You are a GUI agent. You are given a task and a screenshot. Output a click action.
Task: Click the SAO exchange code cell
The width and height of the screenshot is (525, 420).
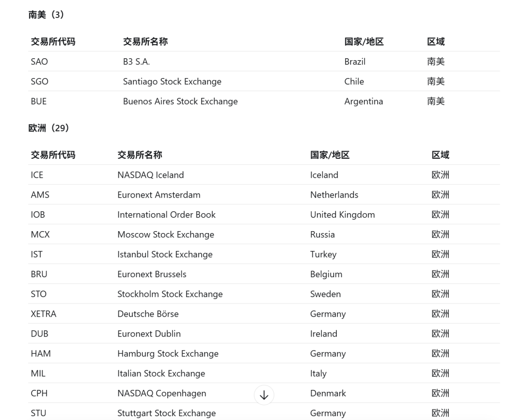(x=39, y=62)
